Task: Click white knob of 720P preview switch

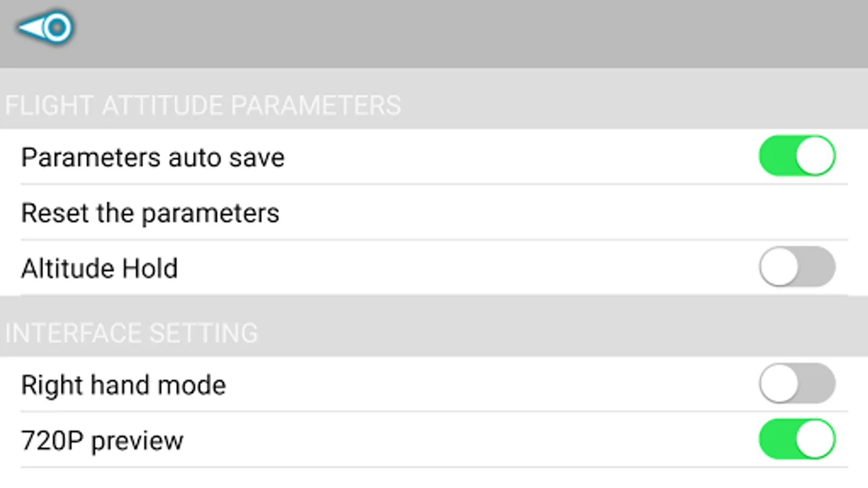Action: (815, 439)
